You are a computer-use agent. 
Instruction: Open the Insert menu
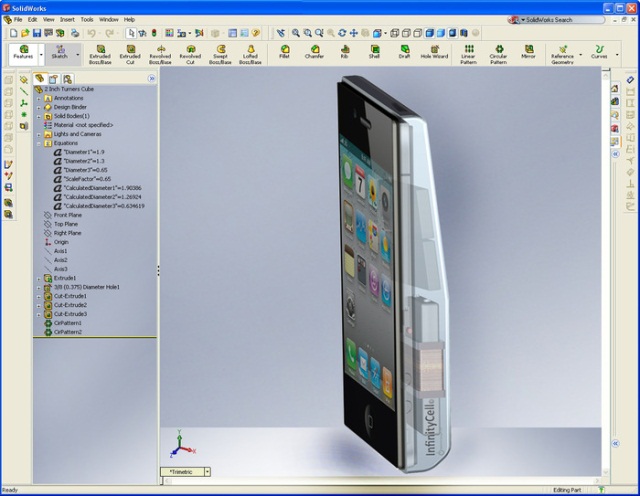(67, 20)
